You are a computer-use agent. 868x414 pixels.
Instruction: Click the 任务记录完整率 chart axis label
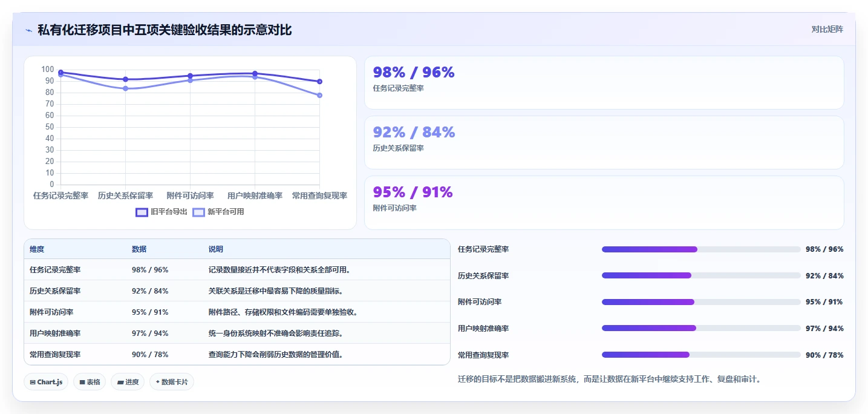coord(60,195)
